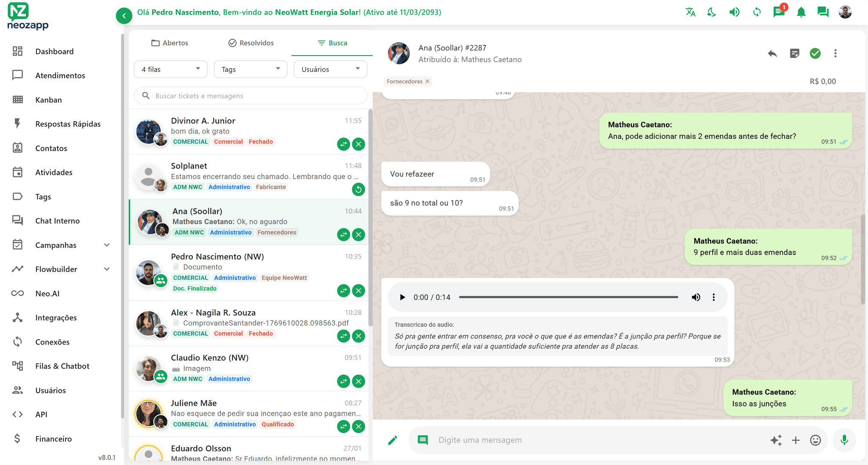
Task: Open the Abertos tickets tab
Action: (x=169, y=42)
